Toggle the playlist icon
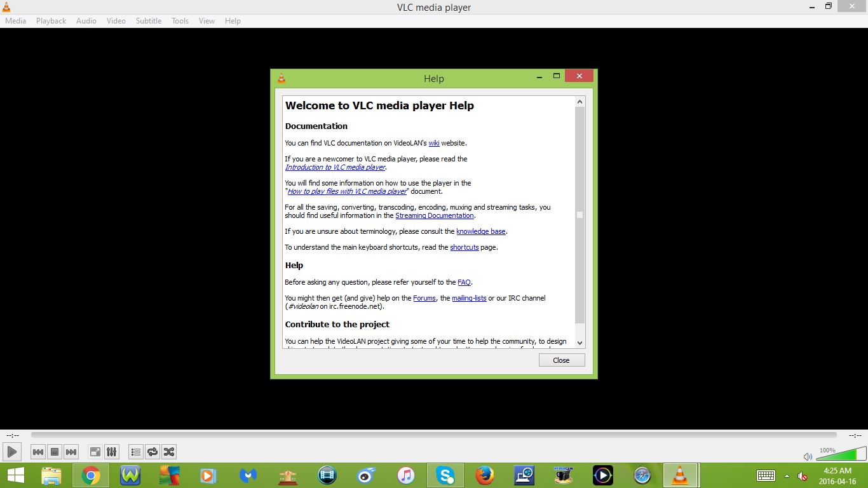 coord(135,452)
